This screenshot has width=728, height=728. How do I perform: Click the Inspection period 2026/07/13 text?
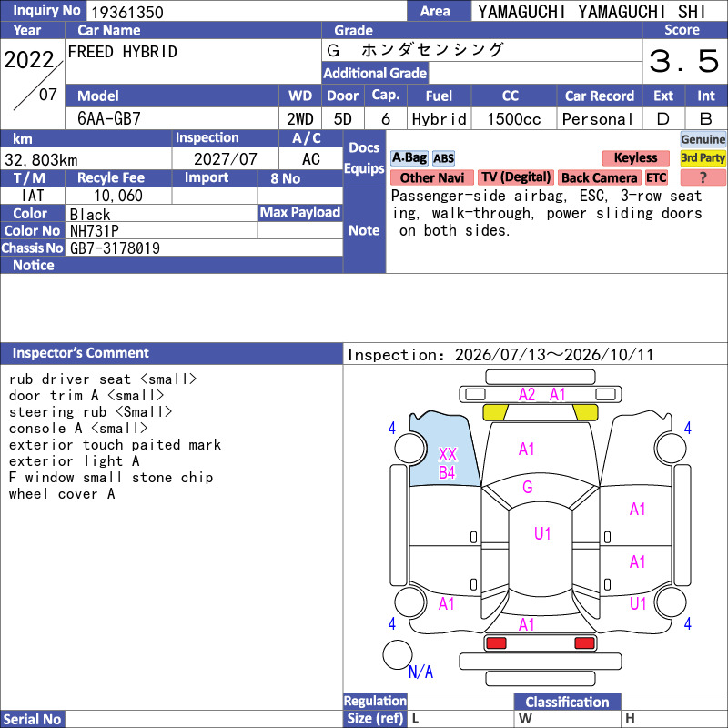point(500,355)
